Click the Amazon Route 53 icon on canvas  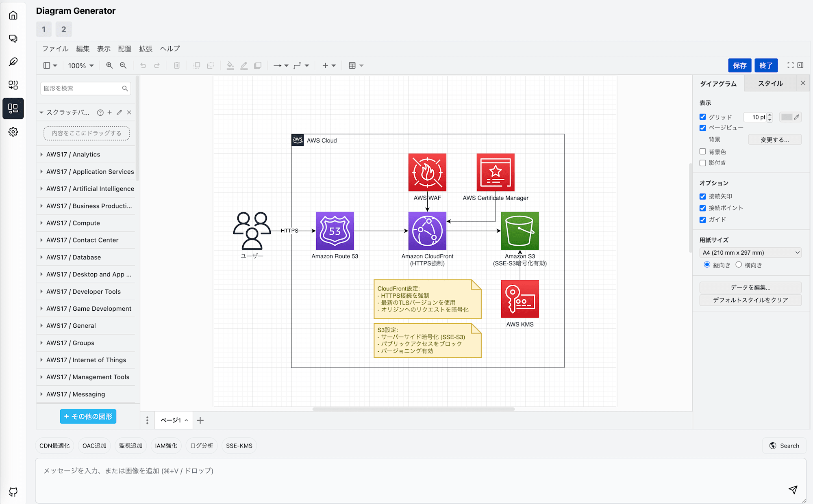334,231
